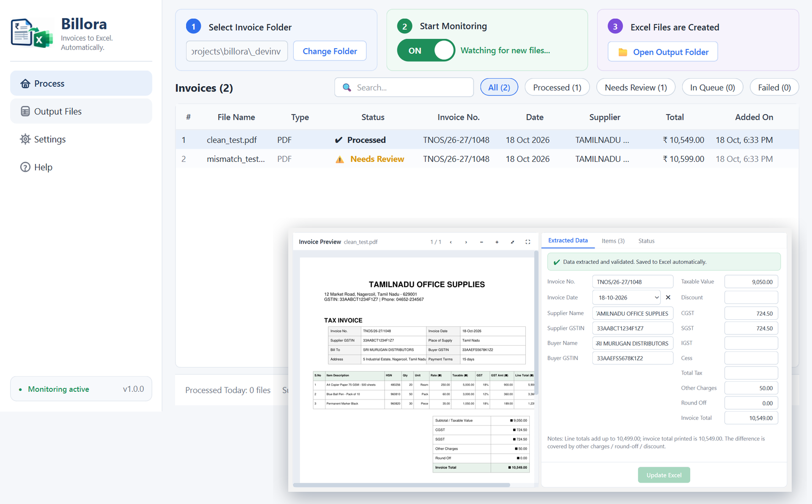Switch to the Status tab
The height and width of the screenshot is (504, 812).
click(646, 241)
